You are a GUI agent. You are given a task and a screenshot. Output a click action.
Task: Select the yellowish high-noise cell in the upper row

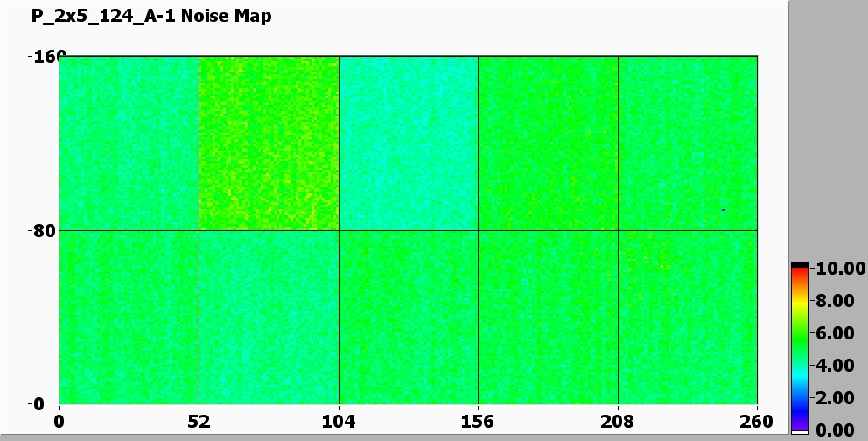pos(269,143)
